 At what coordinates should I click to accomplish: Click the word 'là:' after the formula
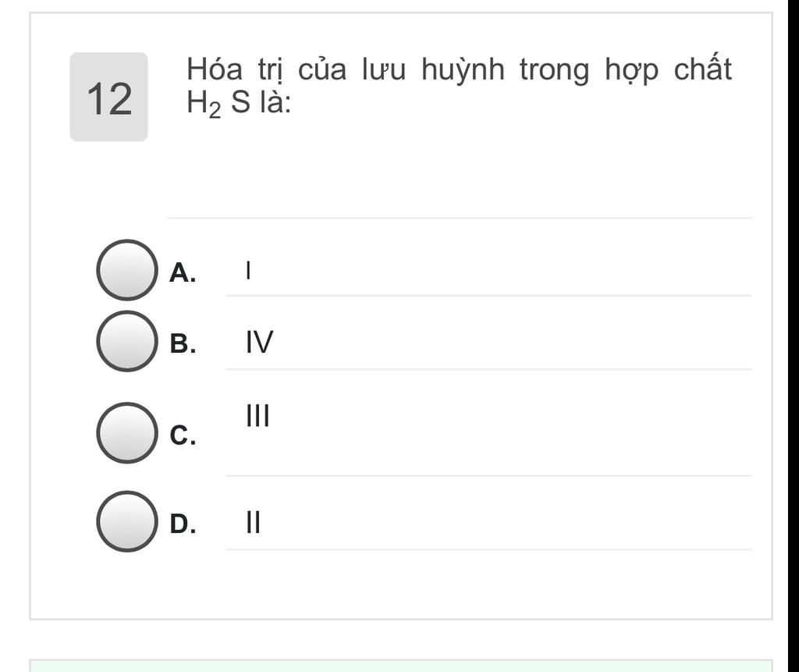click(x=274, y=104)
